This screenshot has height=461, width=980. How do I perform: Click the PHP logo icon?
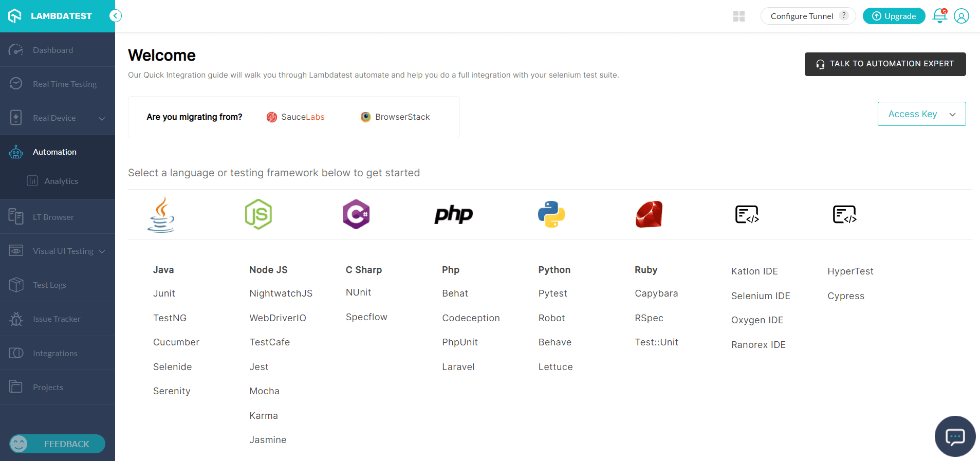click(x=453, y=214)
